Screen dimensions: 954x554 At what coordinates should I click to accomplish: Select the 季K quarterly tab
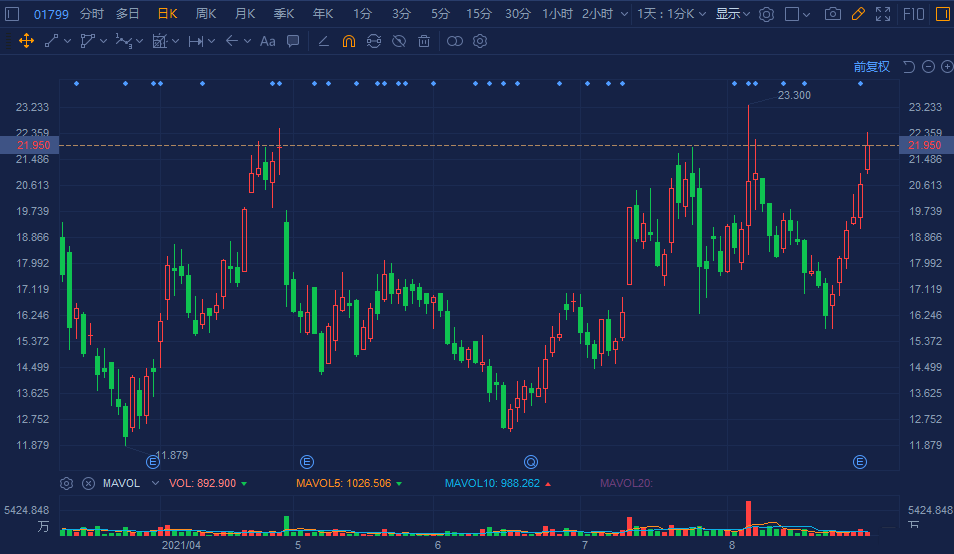point(284,14)
